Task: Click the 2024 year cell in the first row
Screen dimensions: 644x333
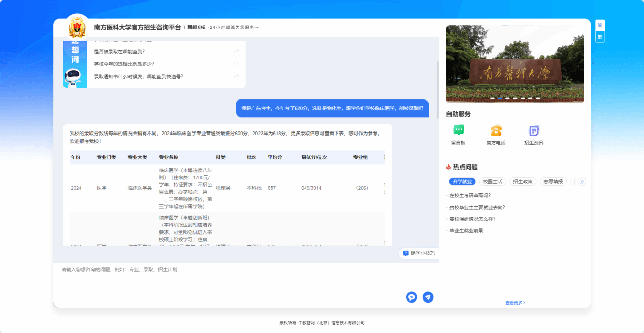Action: pyautogui.click(x=76, y=188)
